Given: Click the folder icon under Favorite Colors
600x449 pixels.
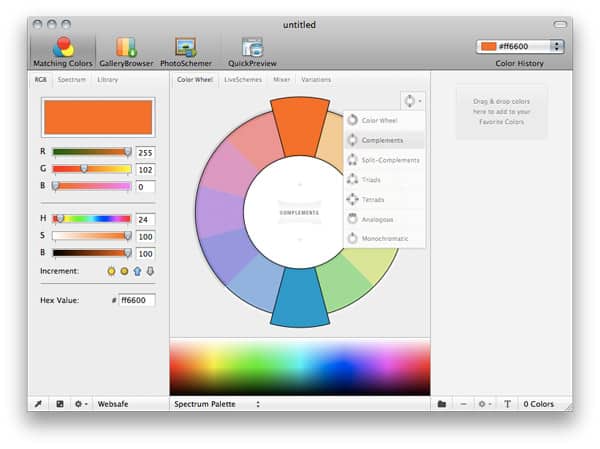Looking at the screenshot, I should pos(442,404).
